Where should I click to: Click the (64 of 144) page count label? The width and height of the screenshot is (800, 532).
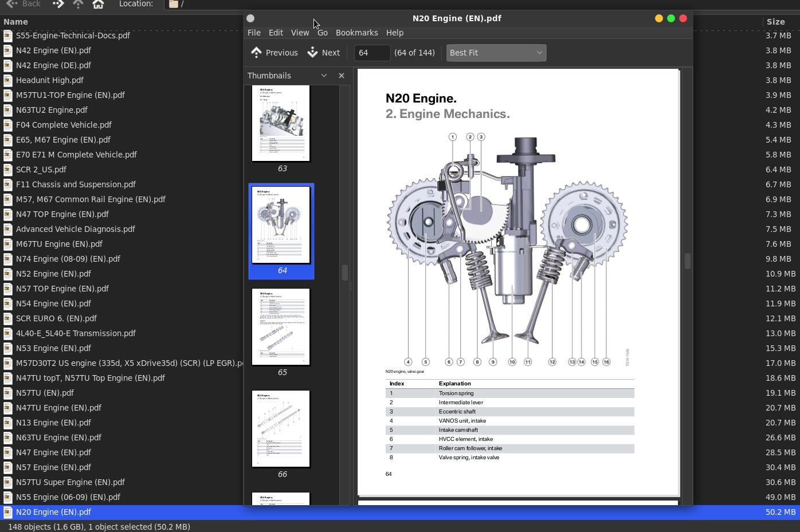(414, 53)
